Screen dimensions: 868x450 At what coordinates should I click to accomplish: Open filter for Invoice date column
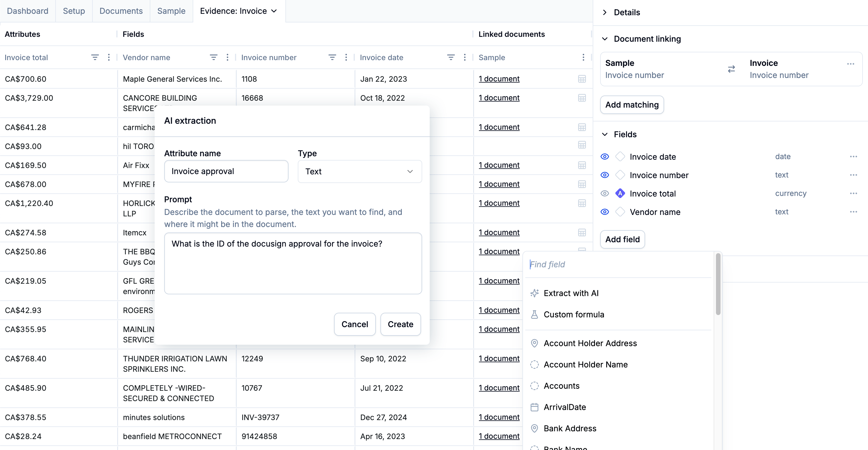tap(451, 58)
